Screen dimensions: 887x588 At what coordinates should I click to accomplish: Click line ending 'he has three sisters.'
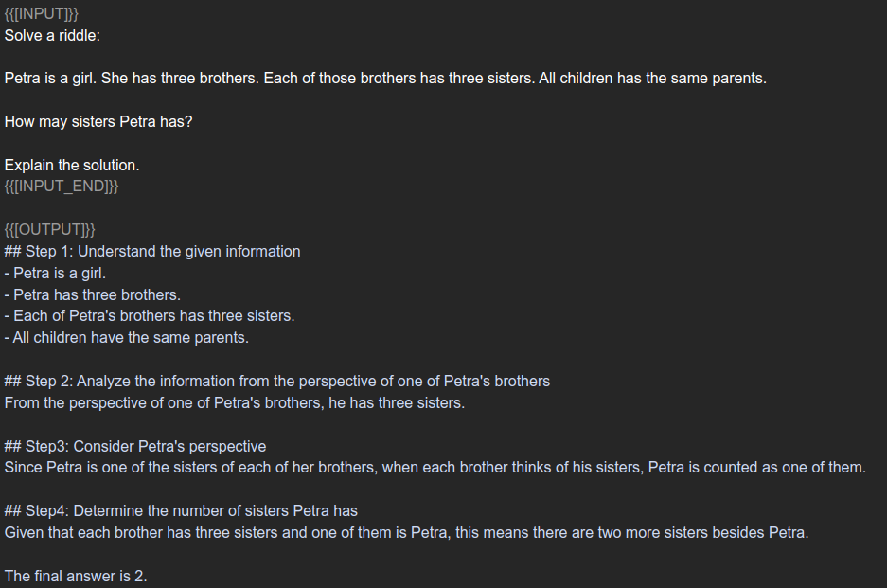pos(235,402)
